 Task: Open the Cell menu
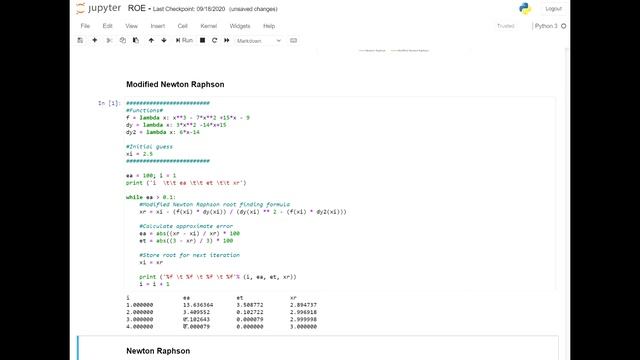point(182,26)
